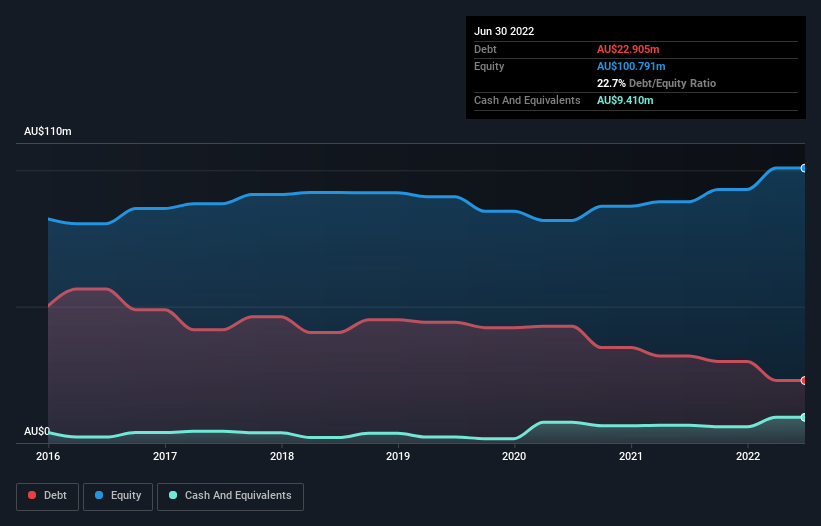Click the 2016 x-axis label
This screenshot has height=526, width=821.
[48, 456]
